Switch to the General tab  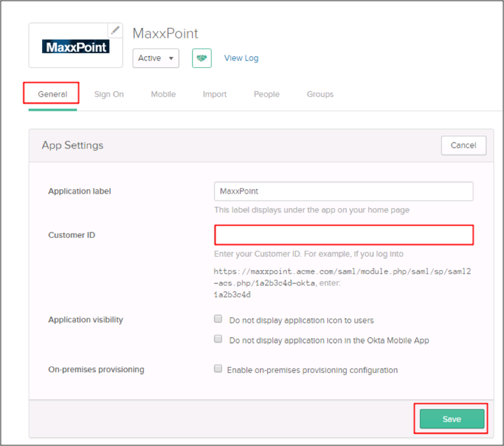click(x=53, y=94)
